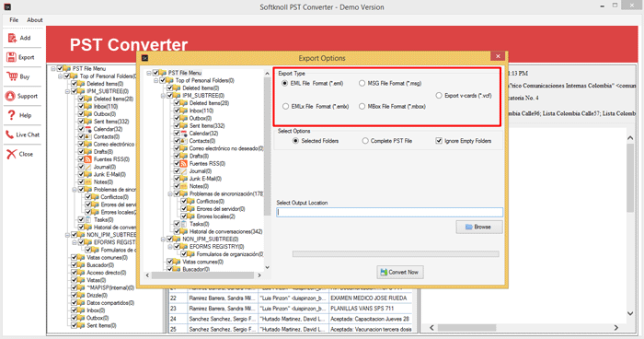Screen dimensions: 644x339
Task: Click the app icon in Export Options title bar
Action: [144, 58]
